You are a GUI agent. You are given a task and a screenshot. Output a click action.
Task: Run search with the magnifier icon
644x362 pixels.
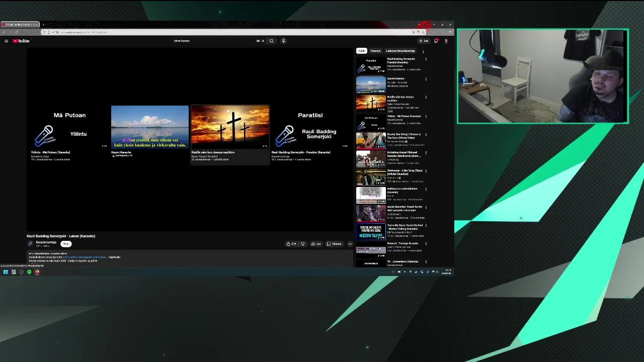point(271,41)
